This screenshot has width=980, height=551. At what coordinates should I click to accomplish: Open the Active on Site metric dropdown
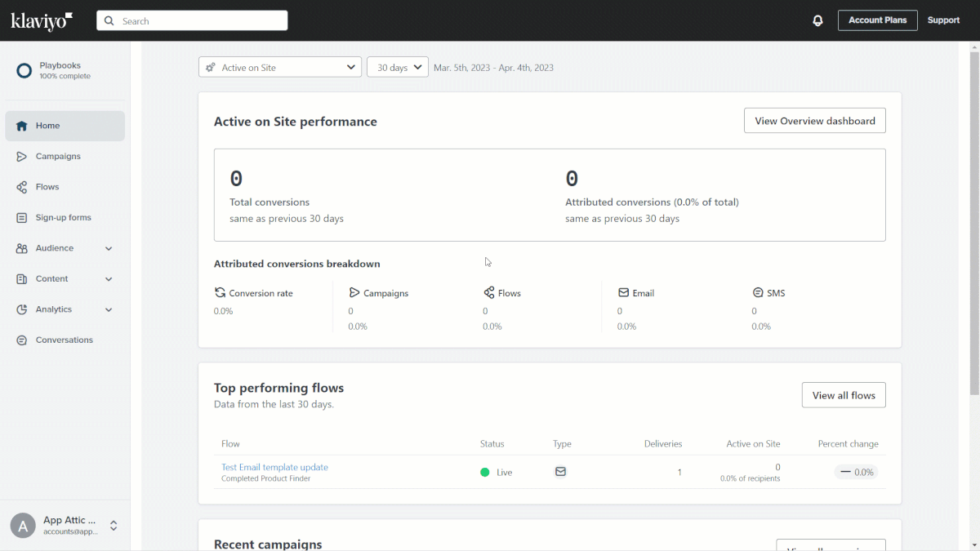click(x=279, y=68)
